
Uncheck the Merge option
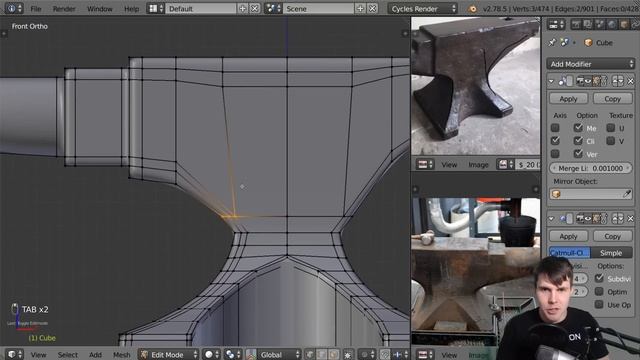click(578, 128)
